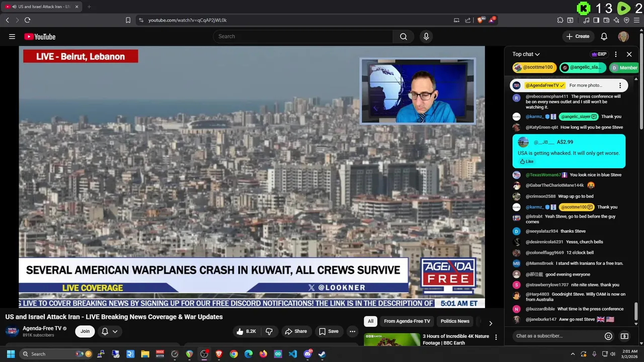Open the YouTube guide hamburger menu
Image resolution: width=644 pixels, height=362 pixels.
point(12,36)
